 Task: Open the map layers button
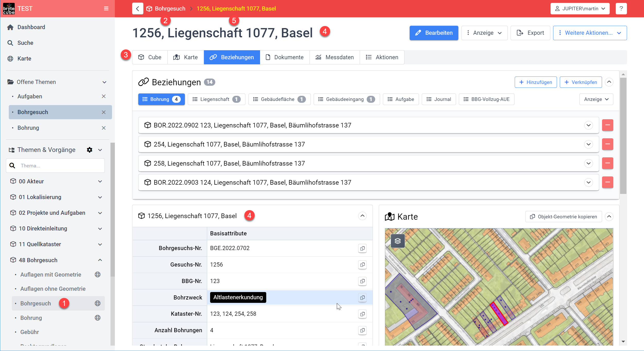pyautogui.click(x=398, y=241)
